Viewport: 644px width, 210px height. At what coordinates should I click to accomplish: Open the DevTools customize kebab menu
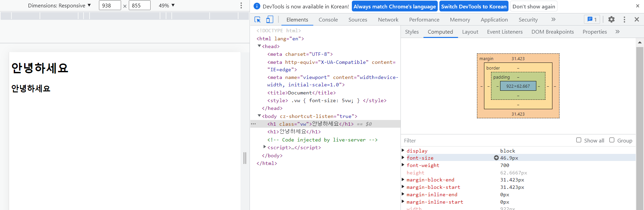624,19
